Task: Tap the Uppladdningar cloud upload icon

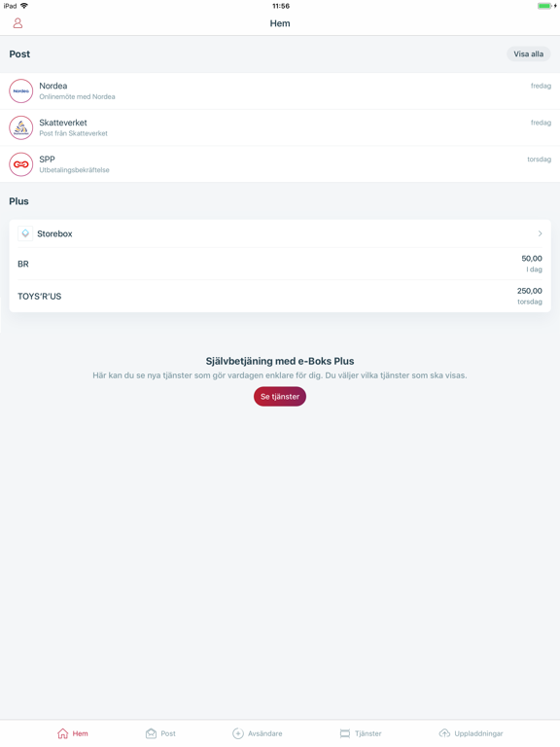Action: click(444, 733)
